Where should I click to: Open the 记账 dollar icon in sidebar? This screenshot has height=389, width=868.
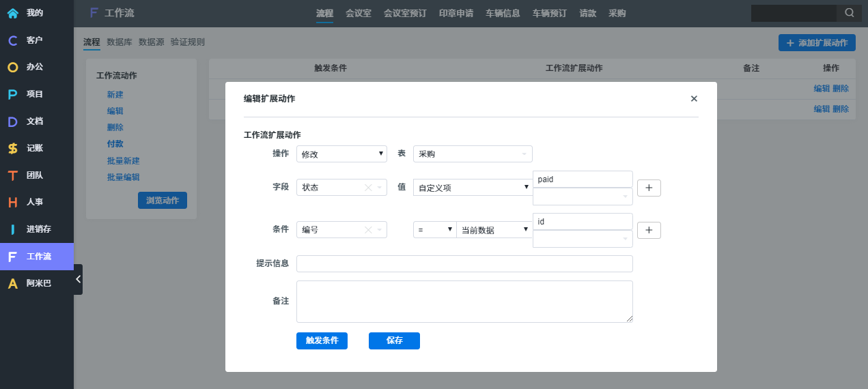[x=12, y=148]
